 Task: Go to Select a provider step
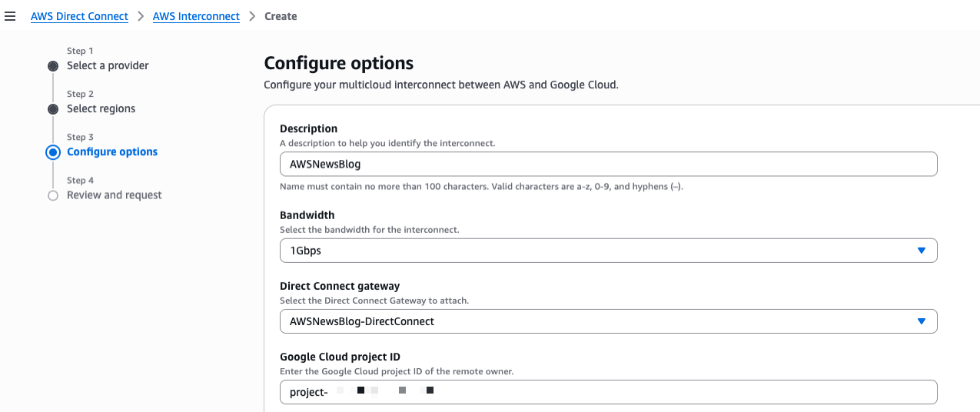tap(108, 65)
